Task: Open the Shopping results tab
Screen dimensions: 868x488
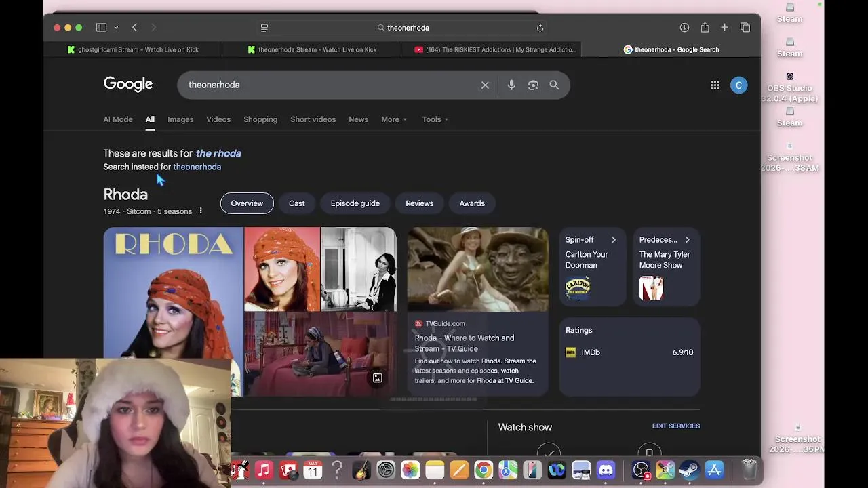Action: pos(260,119)
